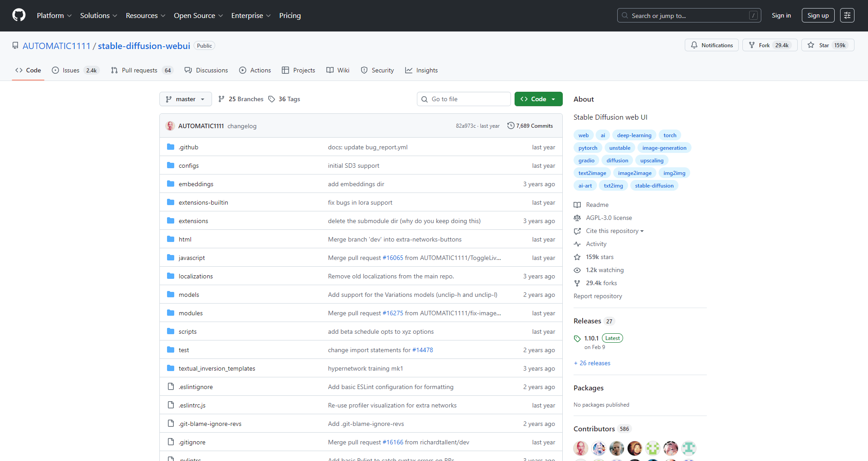
Task: Open the 7,689 Commits history
Action: (x=530, y=126)
